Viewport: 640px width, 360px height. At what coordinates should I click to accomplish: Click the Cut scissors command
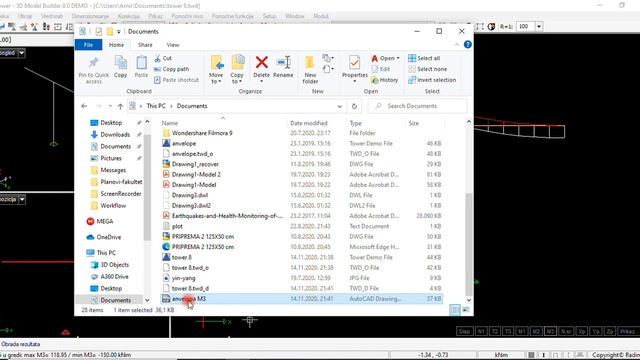pyautogui.click(x=163, y=58)
